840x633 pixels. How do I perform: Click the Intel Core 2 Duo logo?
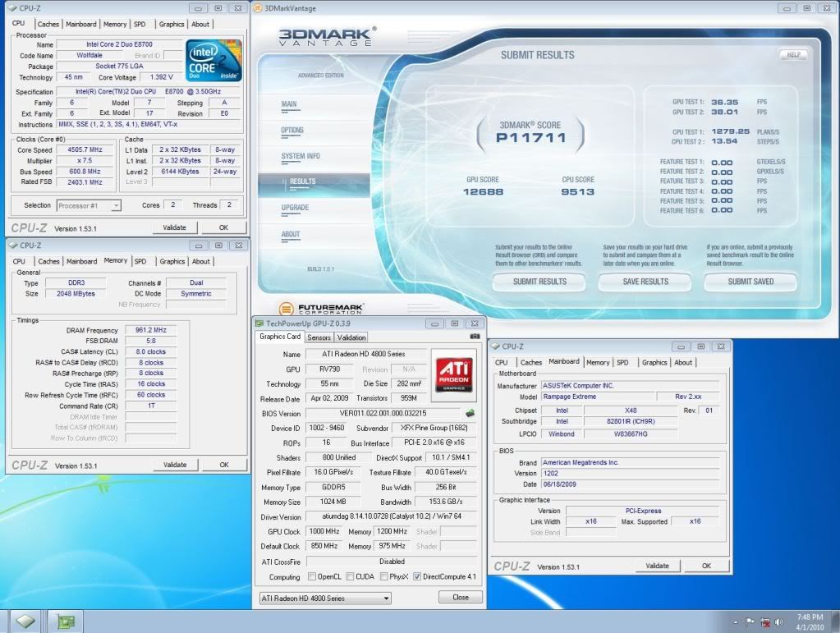tap(213, 60)
